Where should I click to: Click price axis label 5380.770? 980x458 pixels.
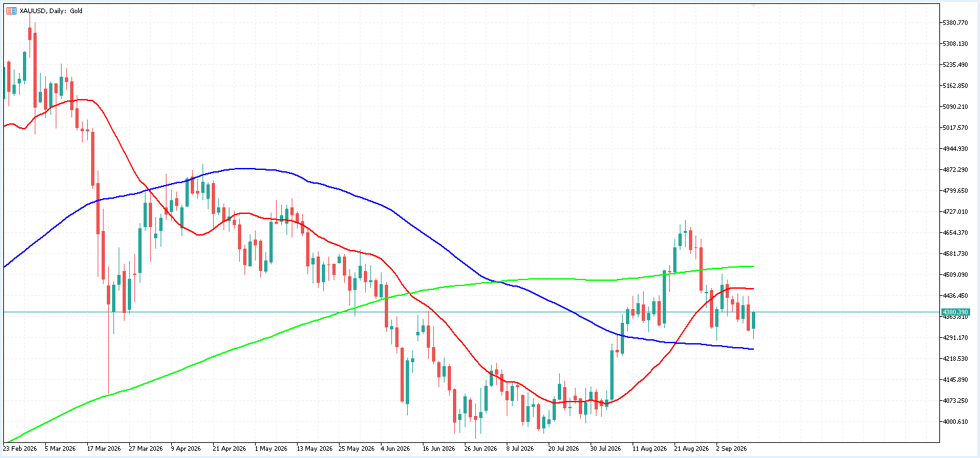click(x=955, y=23)
